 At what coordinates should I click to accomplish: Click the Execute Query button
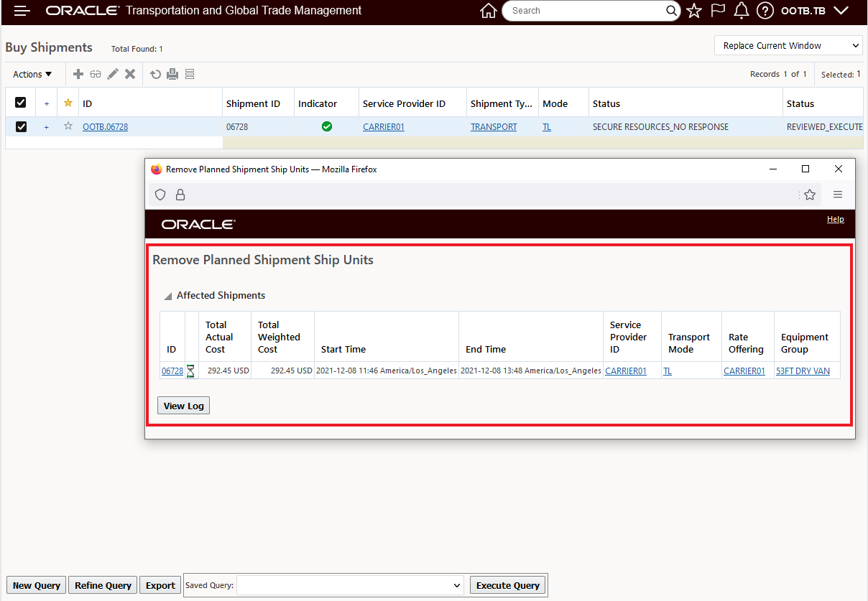[x=507, y=585]
